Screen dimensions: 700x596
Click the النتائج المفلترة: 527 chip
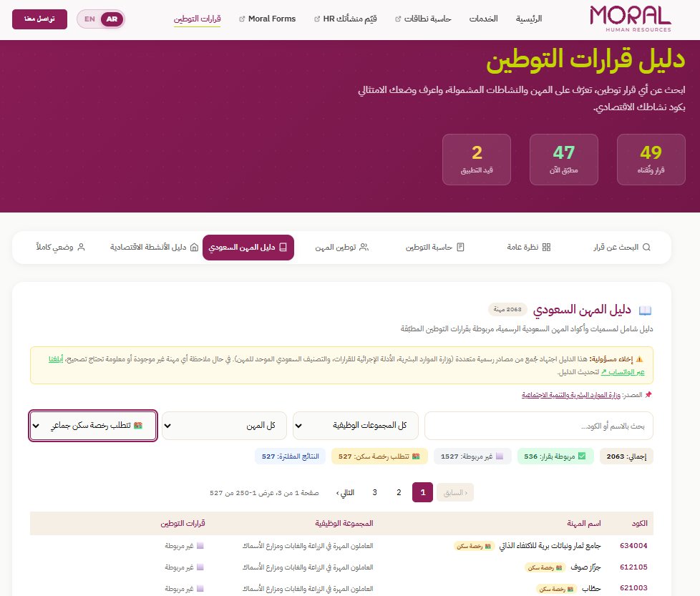click(x=290, y=456)
